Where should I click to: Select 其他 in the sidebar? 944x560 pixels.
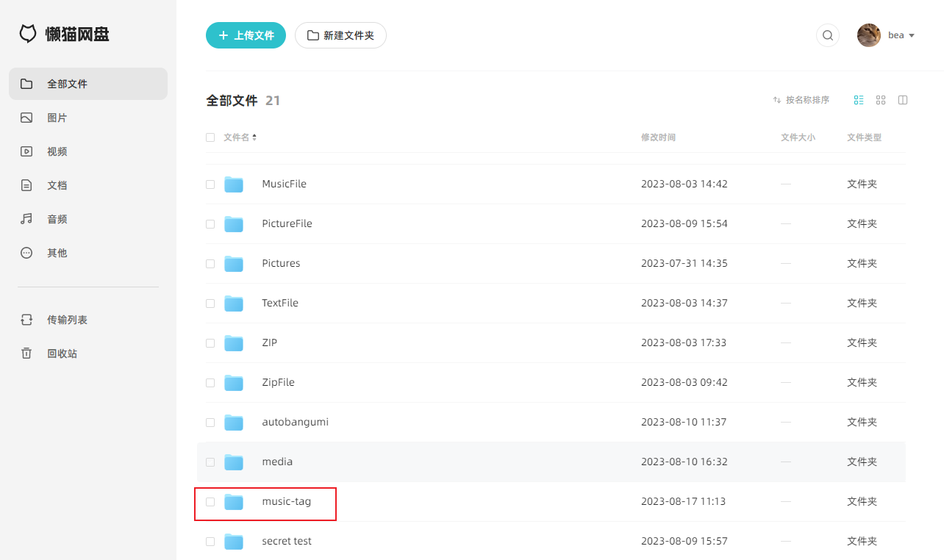click(88, 253)
